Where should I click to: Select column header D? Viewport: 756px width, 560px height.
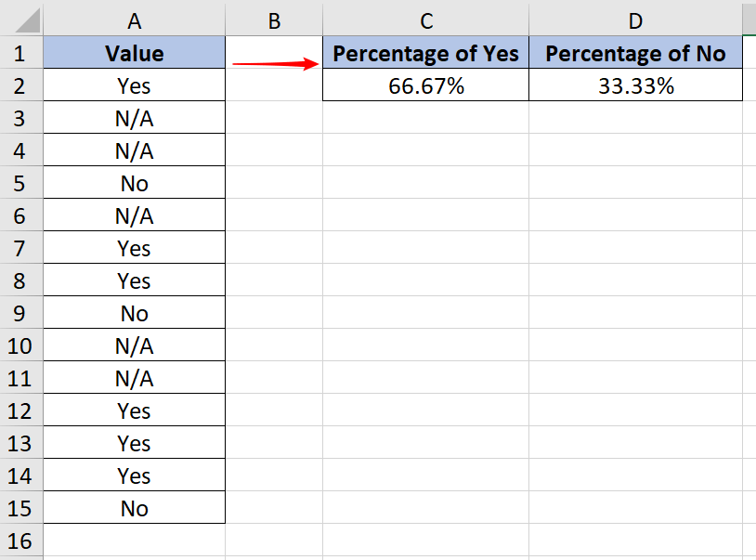[635, 19]
